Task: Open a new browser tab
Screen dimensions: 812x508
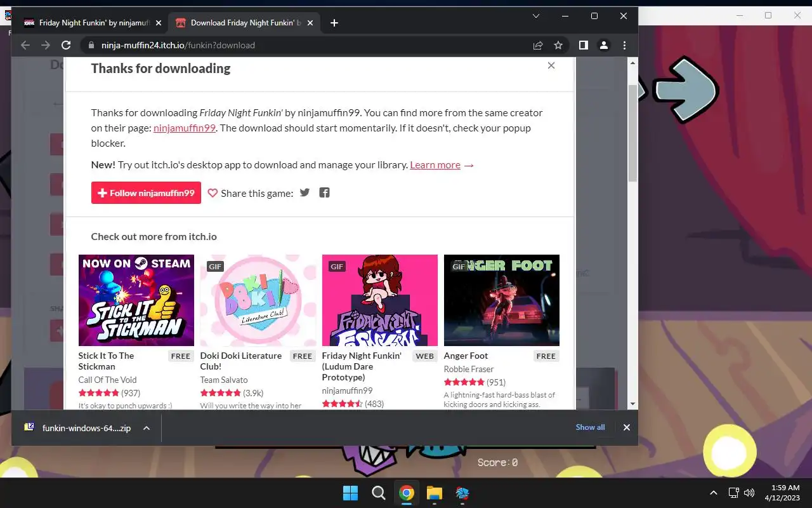Action: tap(334, 23)
